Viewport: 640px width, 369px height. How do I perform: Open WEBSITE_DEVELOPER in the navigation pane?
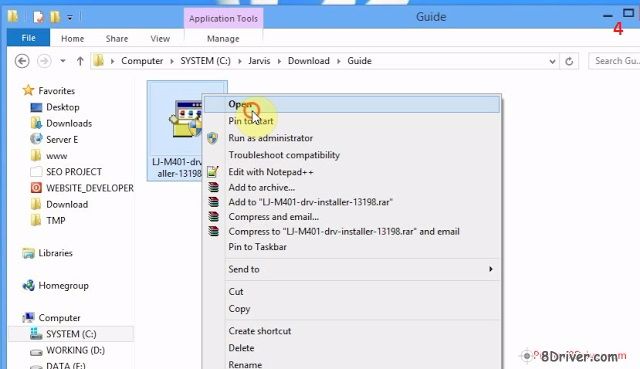point(90,188)
